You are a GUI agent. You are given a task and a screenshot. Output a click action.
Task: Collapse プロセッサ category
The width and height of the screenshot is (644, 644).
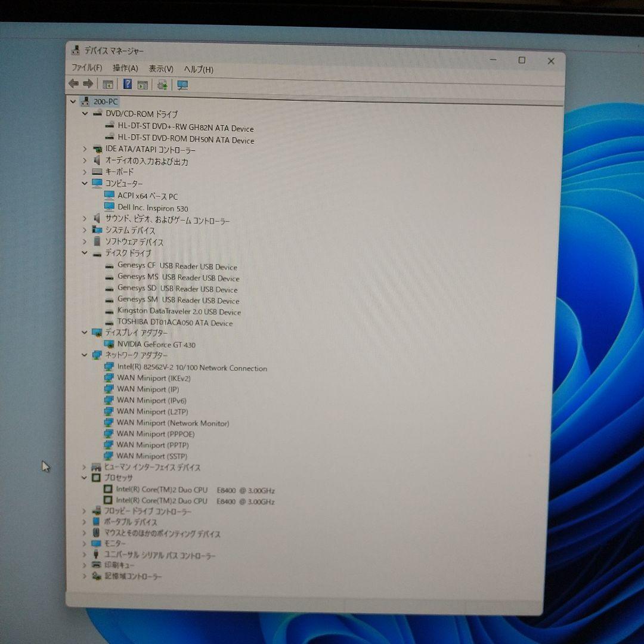(84, 478)
